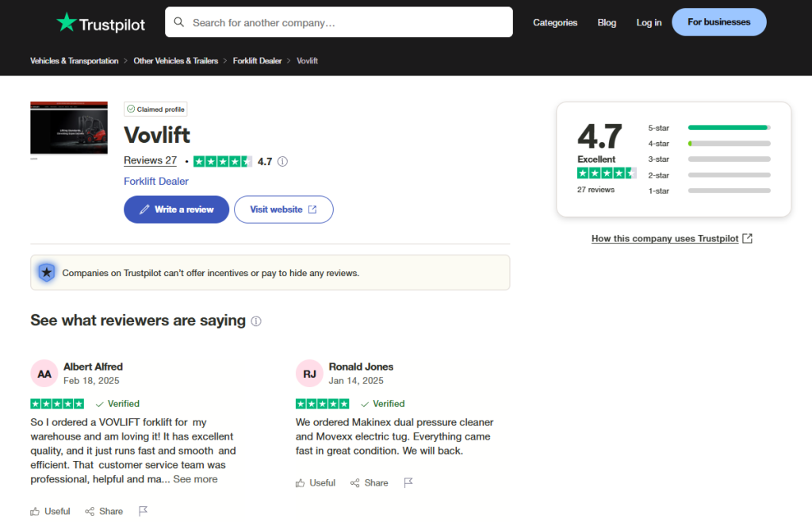Flag Albert Alfred's review for reporting

(144, 512)
